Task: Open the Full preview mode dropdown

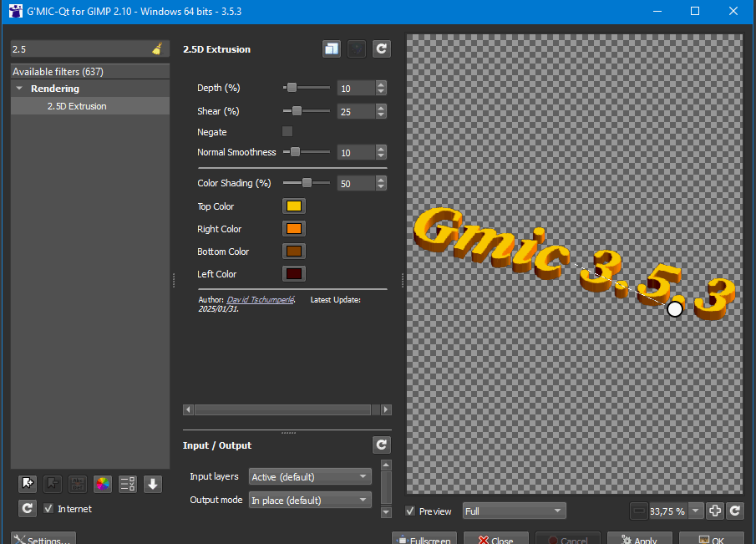Action: tap(514, 511)
